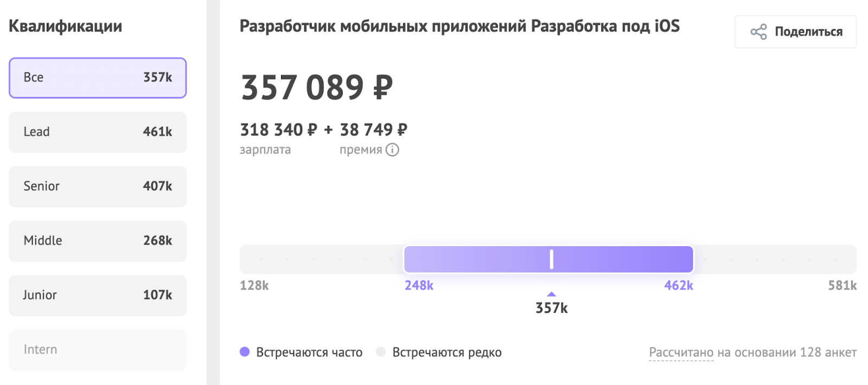Click the Поделиться button
868x385 pixels.
[x=795, y=31]
